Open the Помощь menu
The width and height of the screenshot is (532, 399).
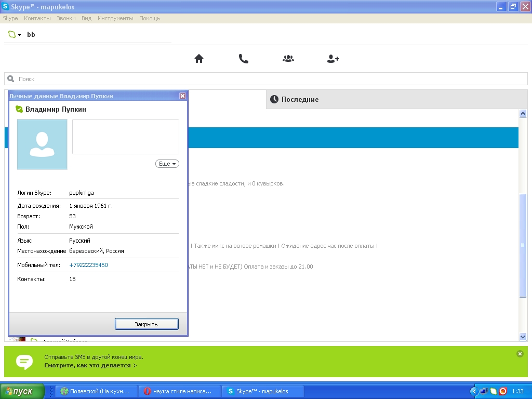coord(150,18)
